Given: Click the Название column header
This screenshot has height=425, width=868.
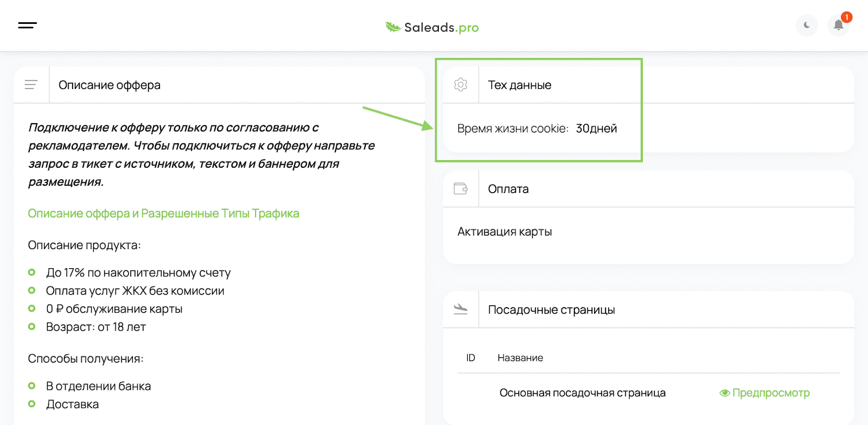Looking at the screenshot, I should [x=520, y=358].
